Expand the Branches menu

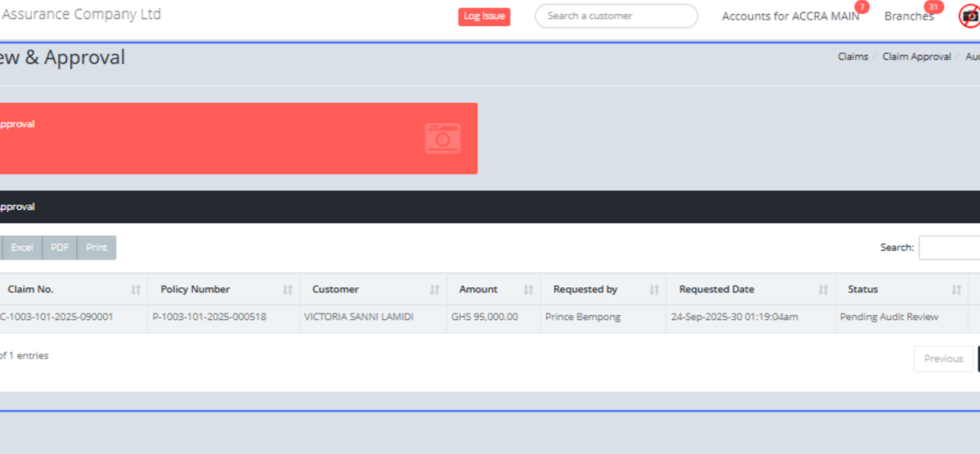point(908,16)
